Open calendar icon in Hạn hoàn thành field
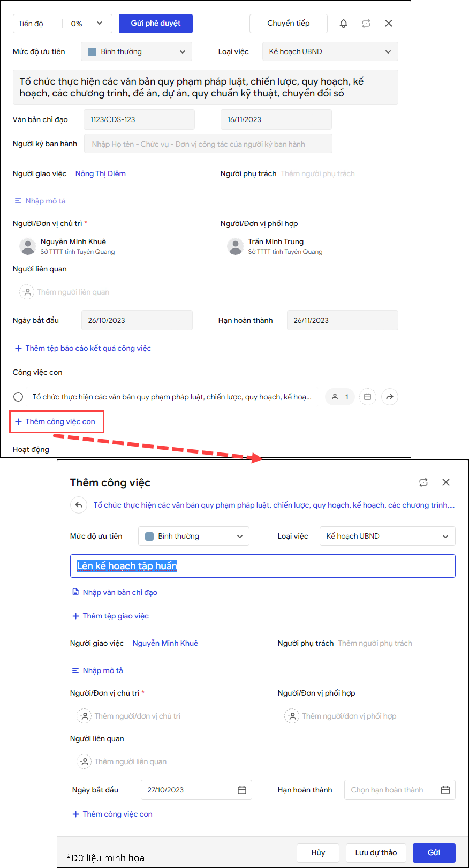Viewport: 469px width, 868px height. tap(445, 790)
